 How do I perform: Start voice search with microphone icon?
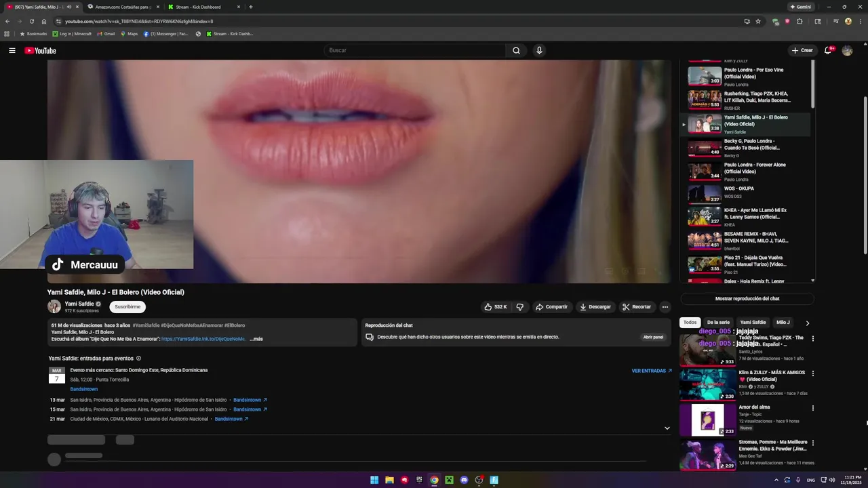coord(539,50)
